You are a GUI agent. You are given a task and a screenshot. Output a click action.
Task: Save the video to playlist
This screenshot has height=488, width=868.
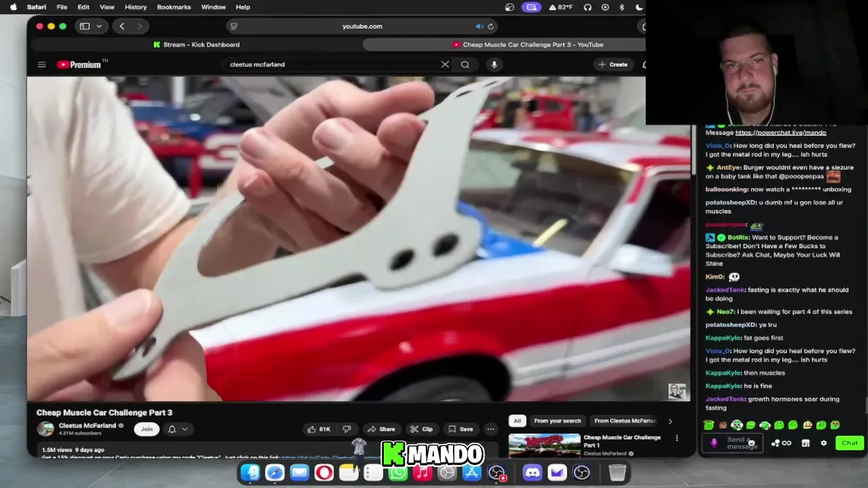[460, 429]
